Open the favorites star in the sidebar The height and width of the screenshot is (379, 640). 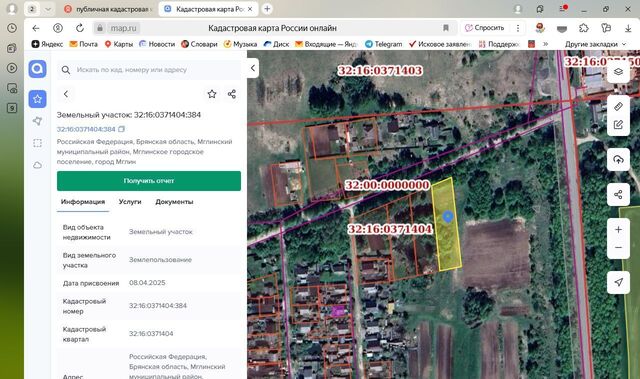click(37, 99)
